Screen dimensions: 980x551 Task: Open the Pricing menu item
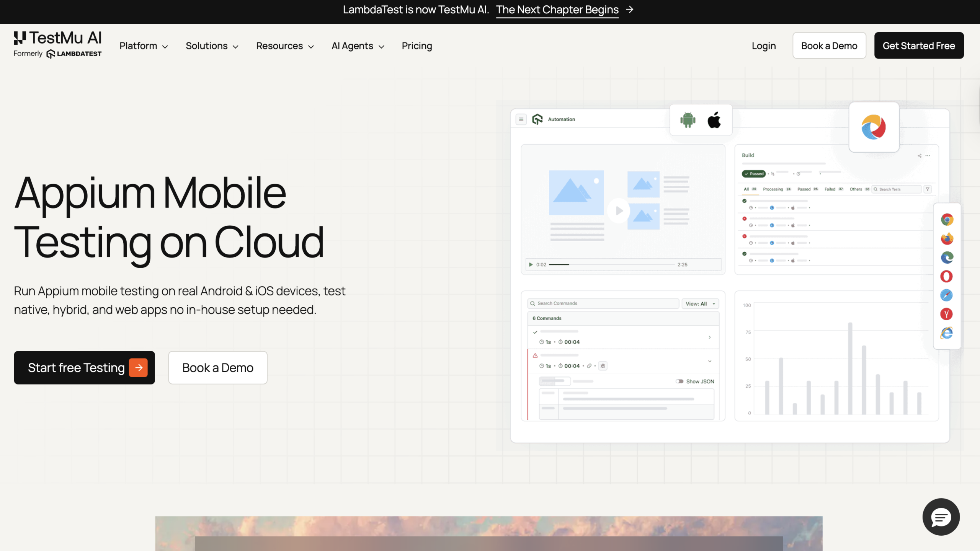click(x=416, y=46)
